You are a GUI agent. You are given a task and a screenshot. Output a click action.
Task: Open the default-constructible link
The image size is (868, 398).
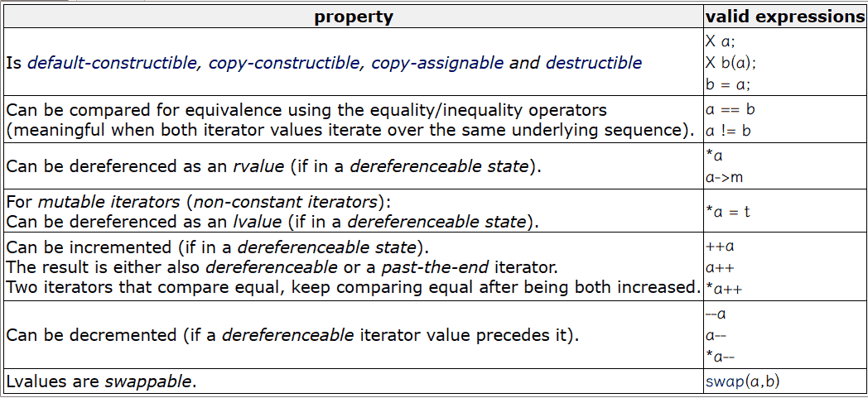click(x=113, y=62)
